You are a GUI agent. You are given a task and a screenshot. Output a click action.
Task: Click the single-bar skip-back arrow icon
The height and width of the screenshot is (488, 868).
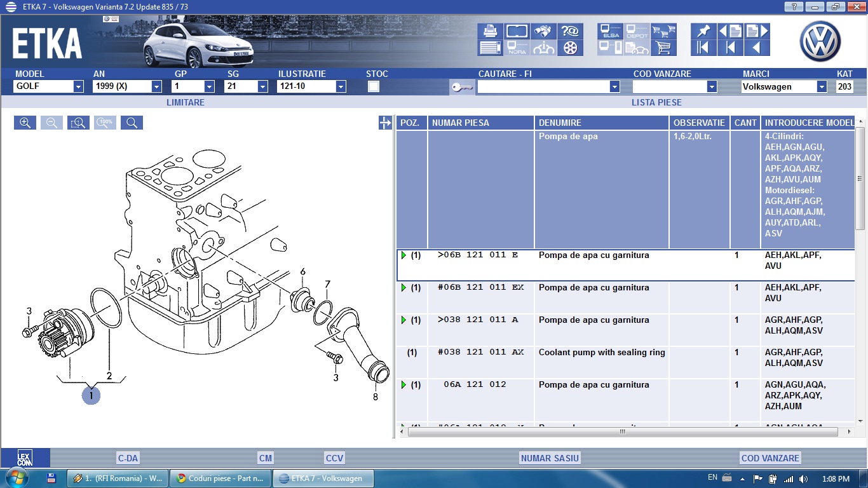point(730,48)
